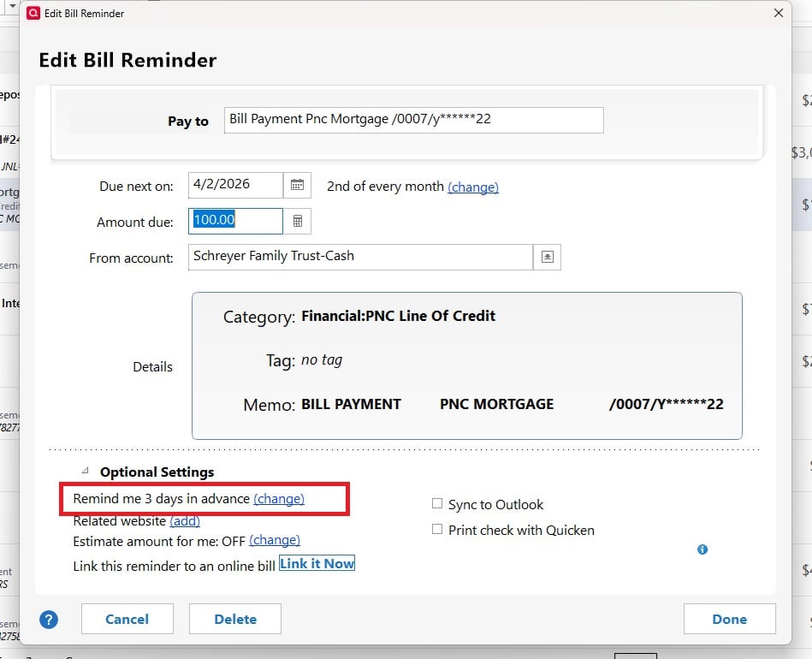Screen dimensions: 812x659
Task: Close the Edit Bill Reminder dialog
Action: pos(779,13)
